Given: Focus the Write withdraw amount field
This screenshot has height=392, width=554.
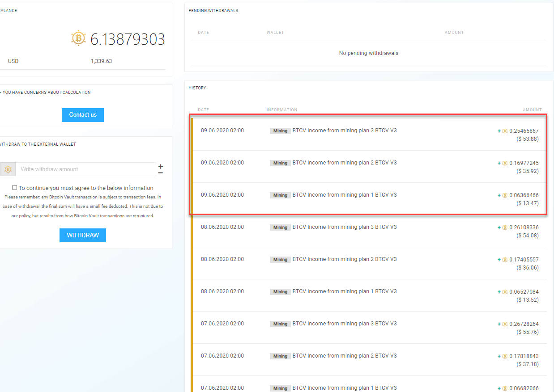Looking at the screenshot, I should point(86,169).
